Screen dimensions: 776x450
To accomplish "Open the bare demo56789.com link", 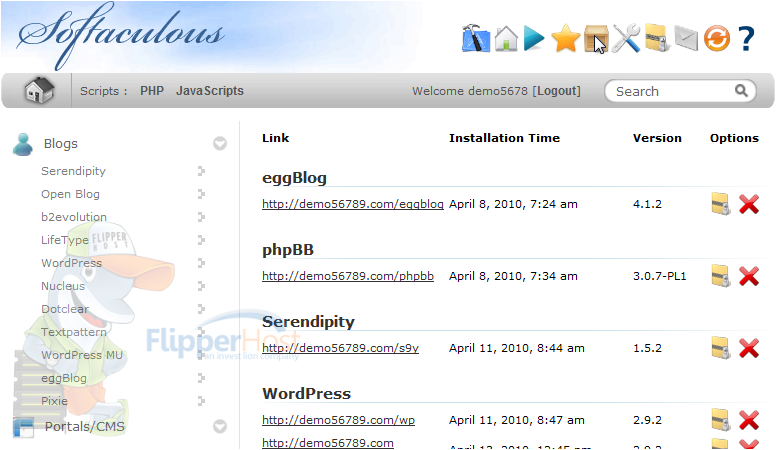I will coord(328,443).
